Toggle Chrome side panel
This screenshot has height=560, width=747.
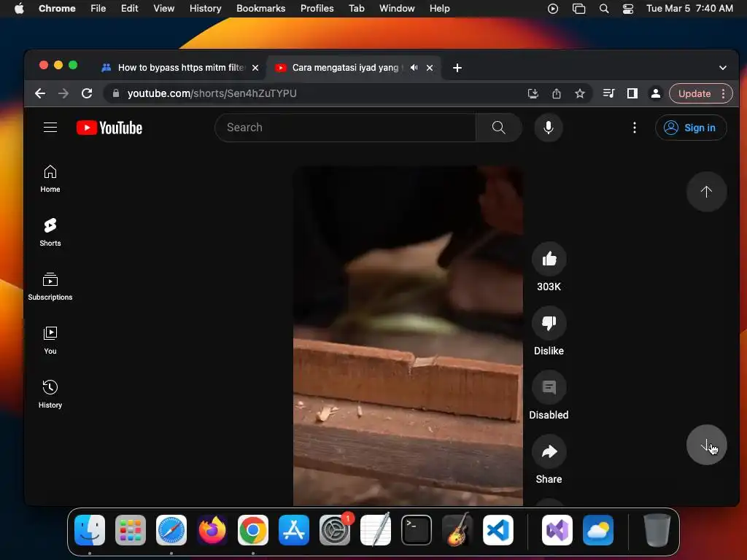coord(632,93)
